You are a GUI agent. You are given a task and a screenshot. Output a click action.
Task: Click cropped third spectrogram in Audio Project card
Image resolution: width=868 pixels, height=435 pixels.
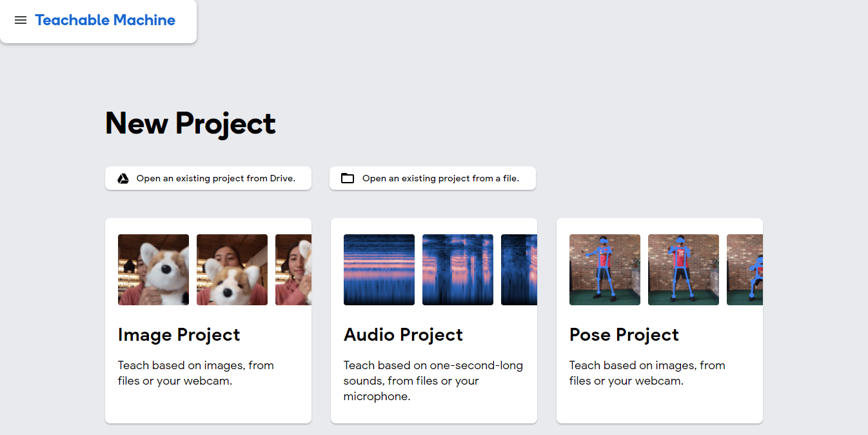[x=519, y=270]
